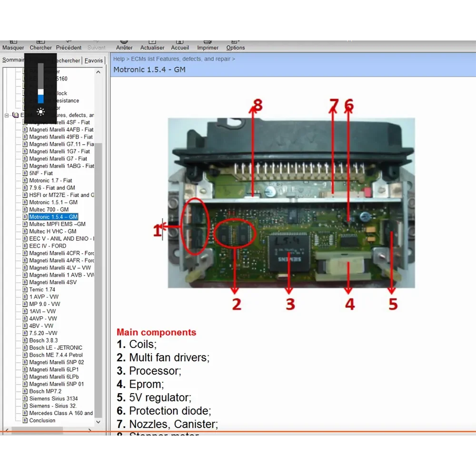Image resolution: width=476 pixels, height=476 pixels.
Task: Open 7.5.20 –VW topic
Action: pyautogui.click(x=43, y=333)
